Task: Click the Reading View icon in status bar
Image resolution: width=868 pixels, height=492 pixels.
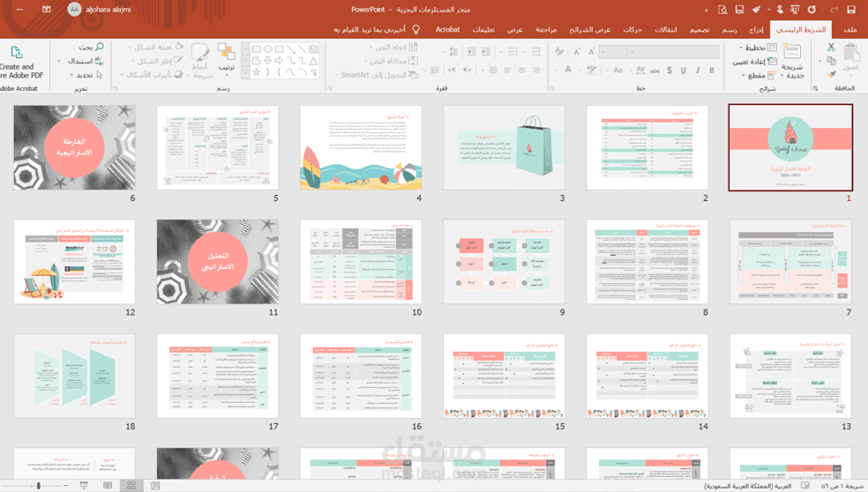Action: click(x=108, y=485)
